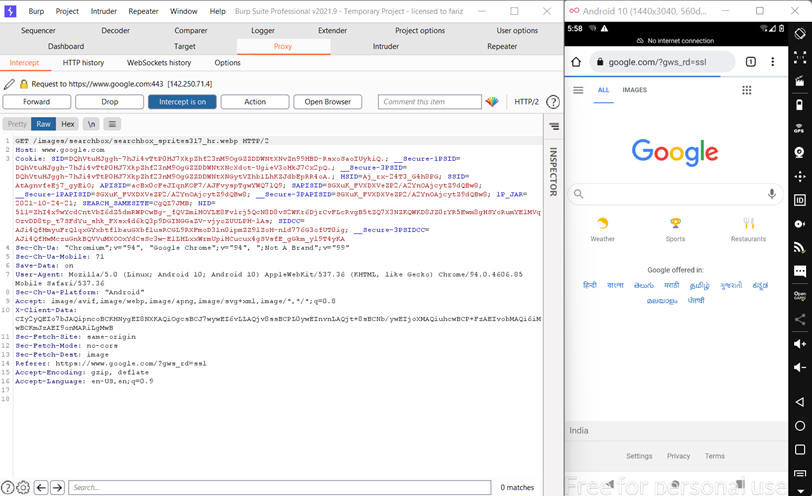This screenshot has width=812, height=496.
Task: Open the message editor hamburger options menu
Action: [x=112, y=124]
